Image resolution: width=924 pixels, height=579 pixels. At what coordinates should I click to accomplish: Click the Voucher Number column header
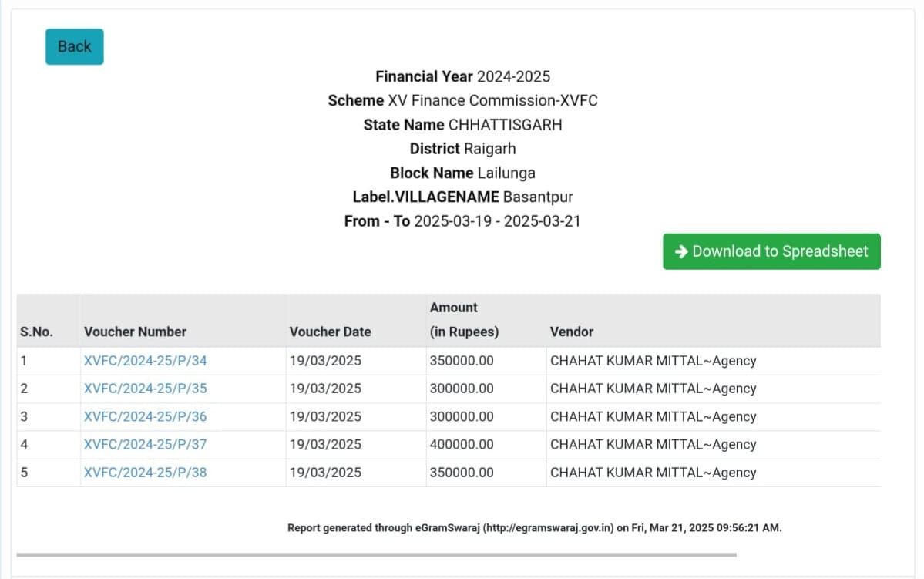point(135,332)
